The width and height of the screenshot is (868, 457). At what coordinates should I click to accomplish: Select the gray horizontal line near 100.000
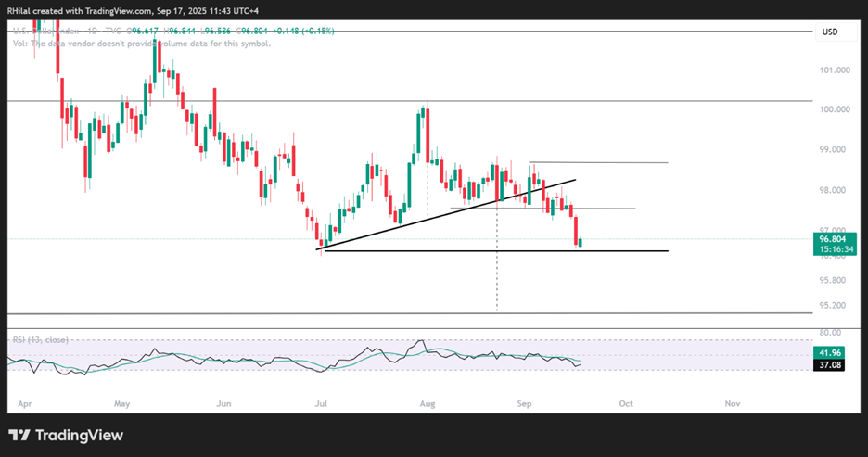410,101
